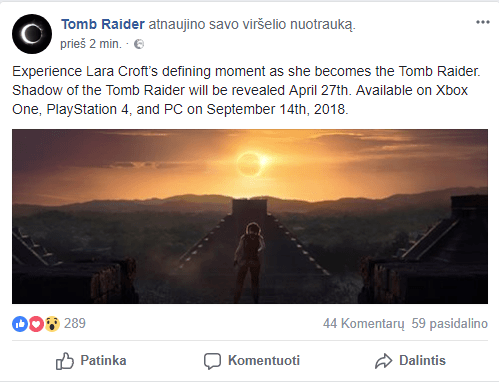The image size is (499, 382).
Task: Click the yellow Wow reaction emoji icon
Action: tap(52, 323)
